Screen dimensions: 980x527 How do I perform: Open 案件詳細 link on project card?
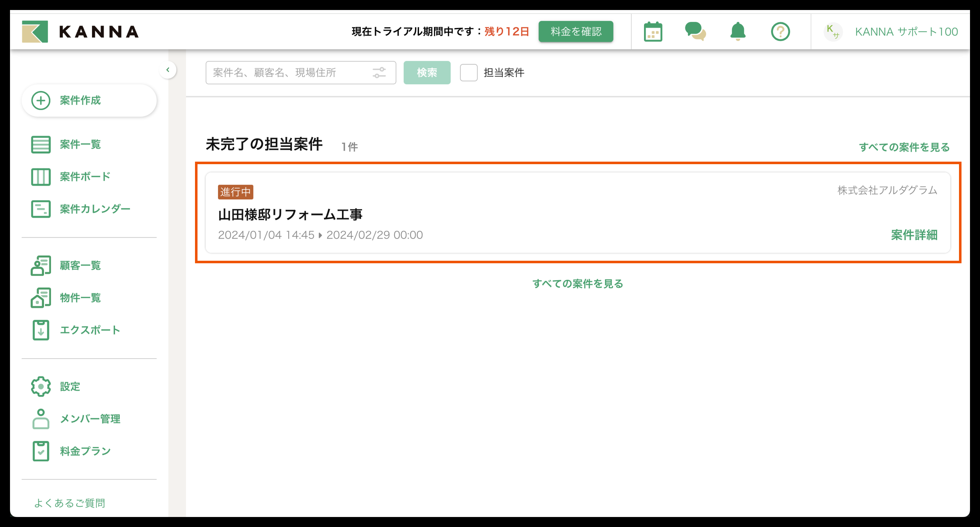click(x=914, y=235)
